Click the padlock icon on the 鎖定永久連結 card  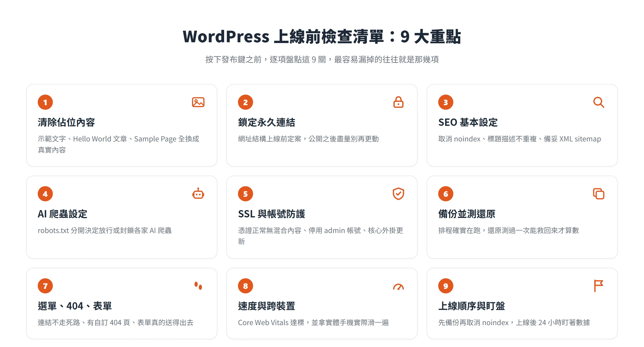[398, 102]
